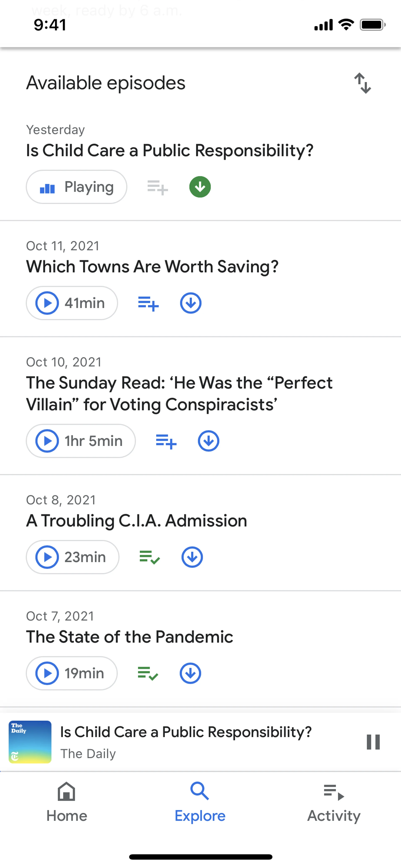Remove 'A Troubling C.I.A. Admission' from queue
Screen dimensions: 401x868
click(150, 557)
